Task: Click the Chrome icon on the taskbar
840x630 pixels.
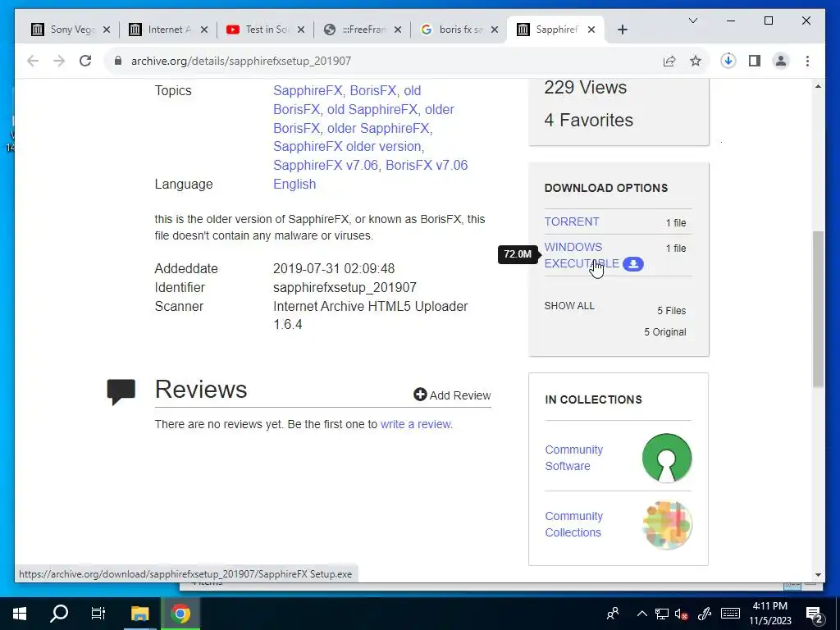Action: tap(180, 614)
